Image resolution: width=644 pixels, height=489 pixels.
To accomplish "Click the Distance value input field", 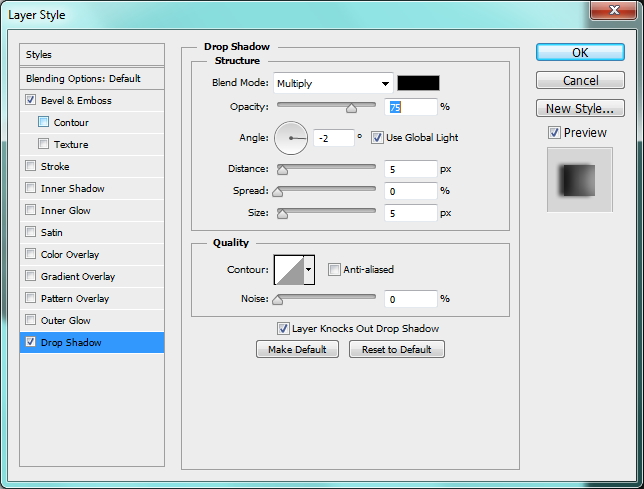I will [410, 169].
